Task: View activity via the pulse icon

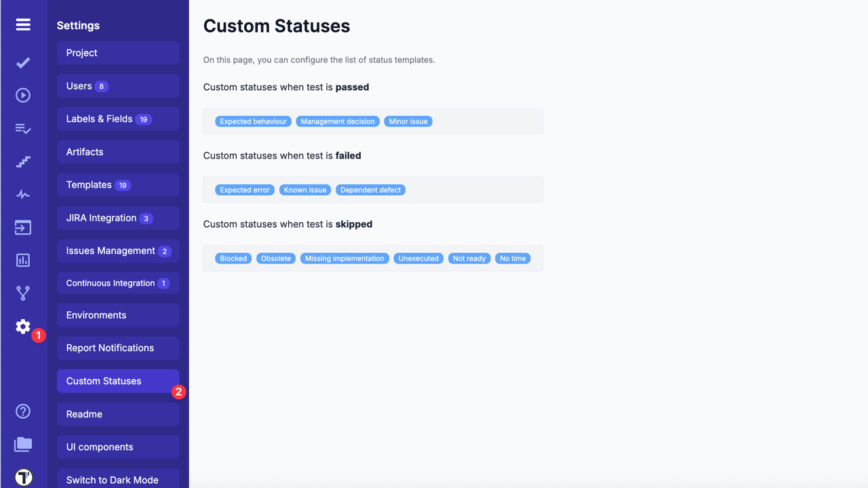Action: (x=23, y=194)
